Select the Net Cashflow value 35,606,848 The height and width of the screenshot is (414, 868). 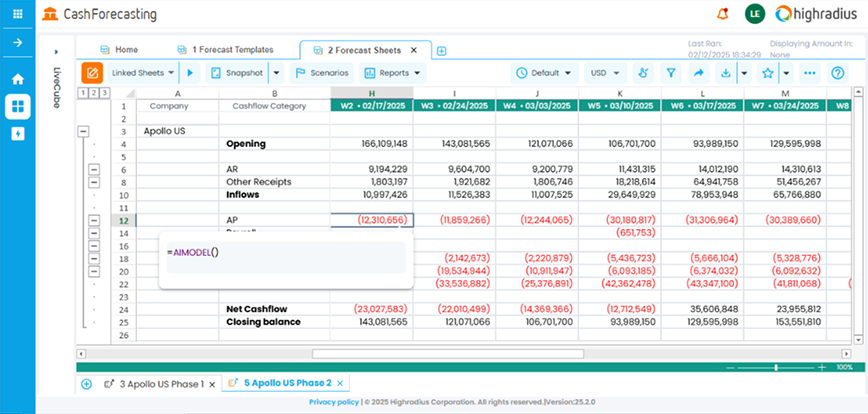pyautogui.click(x=702, y=309)
